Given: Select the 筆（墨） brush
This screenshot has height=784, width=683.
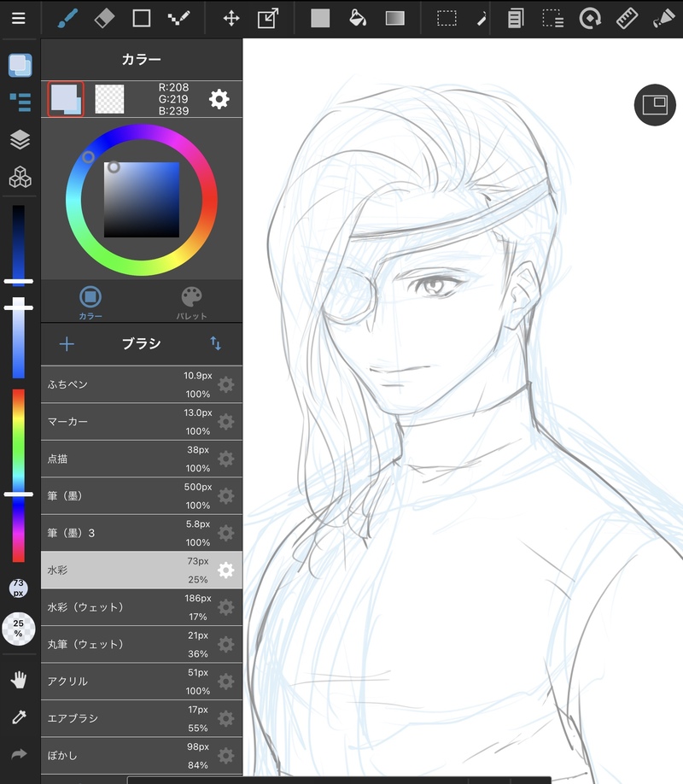Looking at the screenshot, I should (x=142, y=495).
